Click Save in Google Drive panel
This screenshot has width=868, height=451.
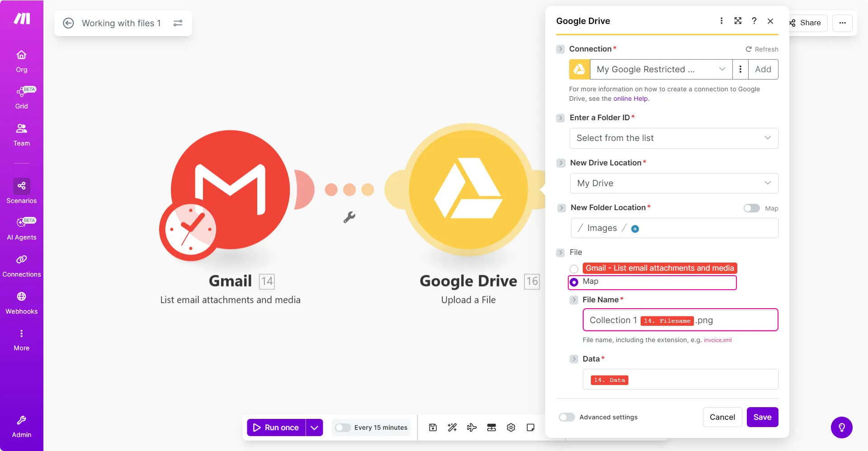click(x=762, y=417)
